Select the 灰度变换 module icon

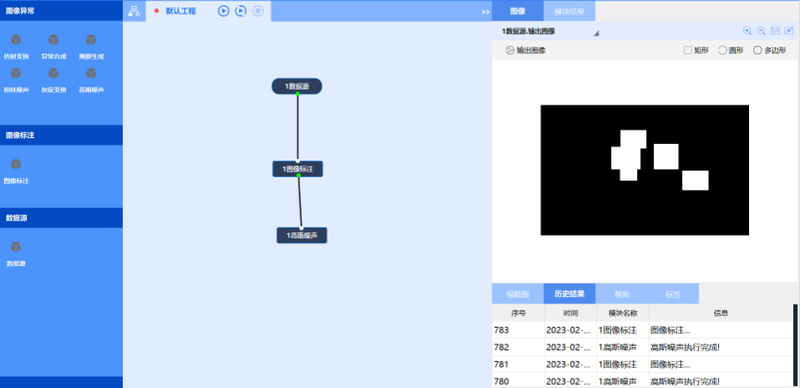click(x=54, y=73)
